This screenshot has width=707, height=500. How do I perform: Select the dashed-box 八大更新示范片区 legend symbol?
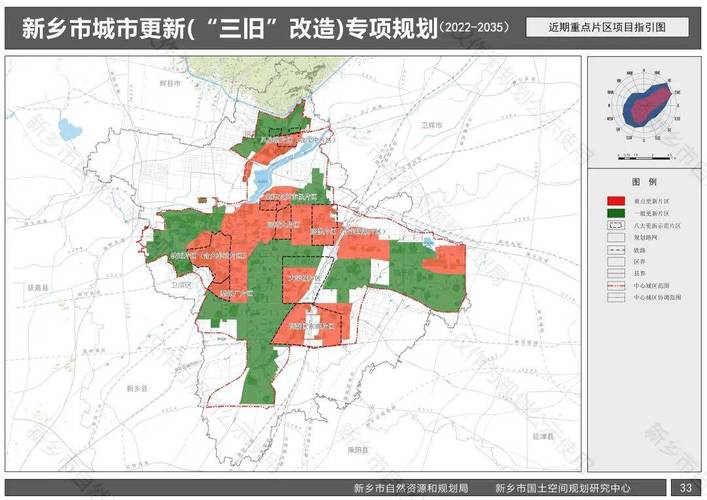[x=616, y=225]
